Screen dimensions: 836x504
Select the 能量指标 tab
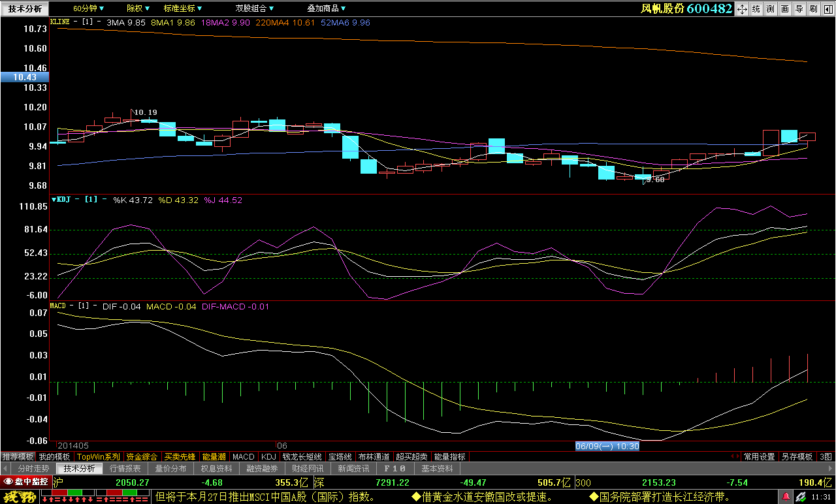click(450, 457)
